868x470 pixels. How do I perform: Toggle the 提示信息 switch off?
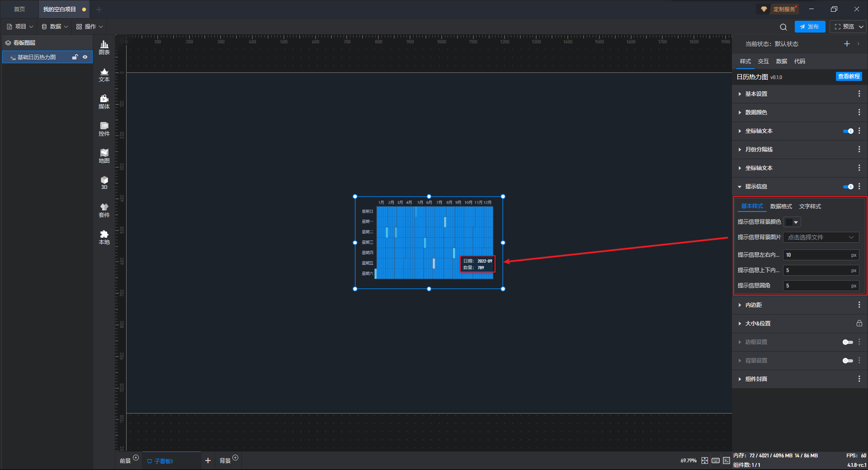[x=848, y=187]
